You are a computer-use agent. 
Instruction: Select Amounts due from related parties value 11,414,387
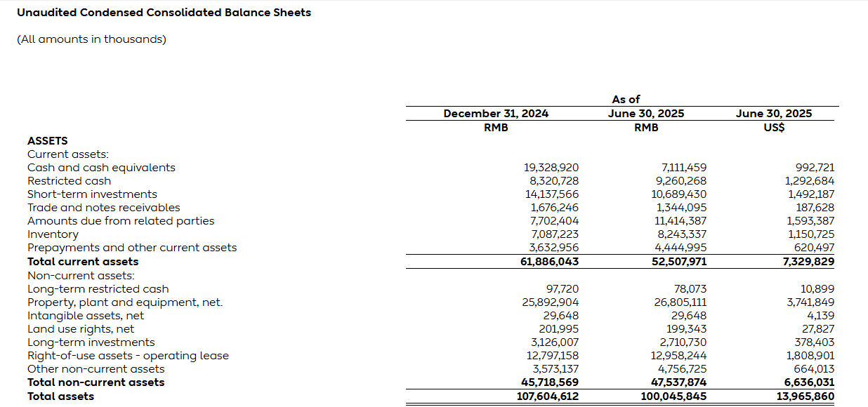tap(678, 221)
